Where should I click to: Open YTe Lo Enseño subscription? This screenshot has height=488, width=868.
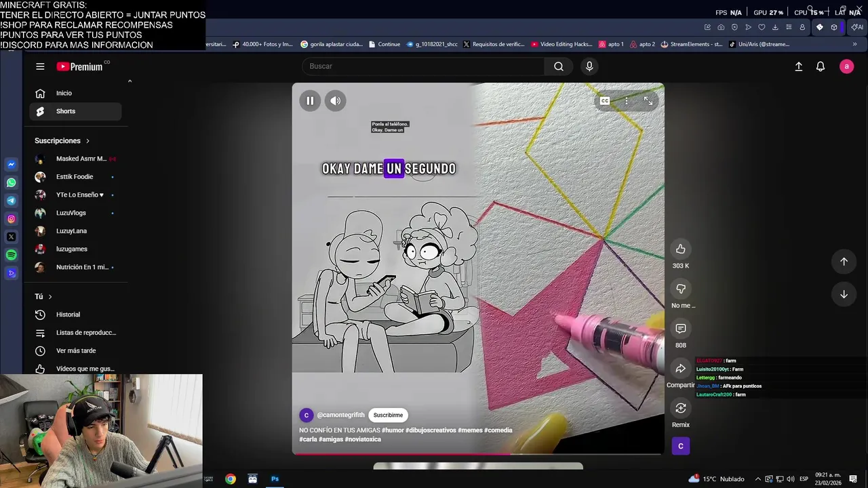(75, 195)
